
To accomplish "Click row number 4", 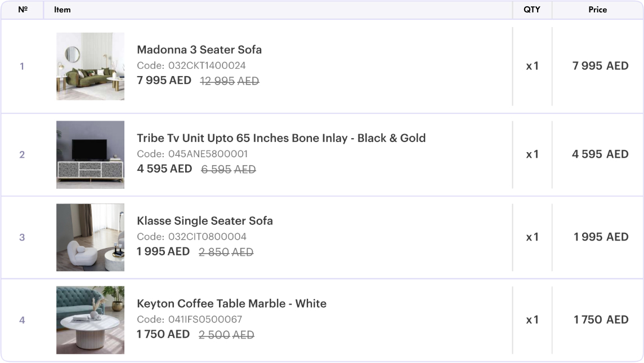I will tap(22, 320).
